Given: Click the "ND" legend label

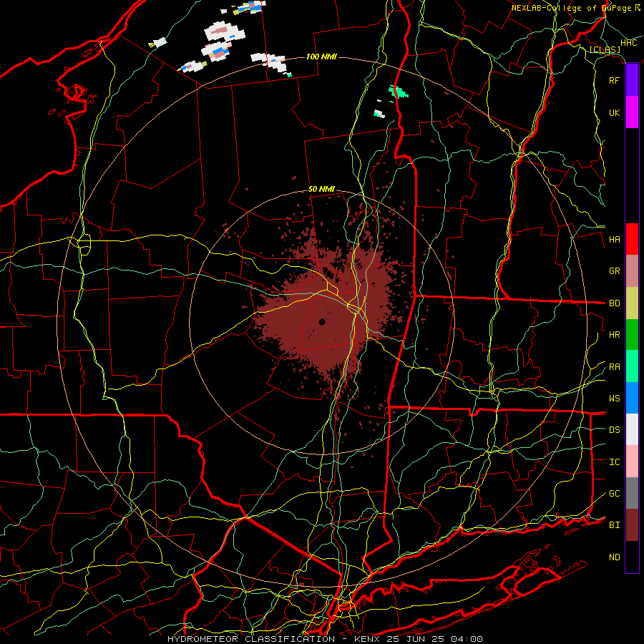Looking at the screenshot, I should tap(615, 557).
